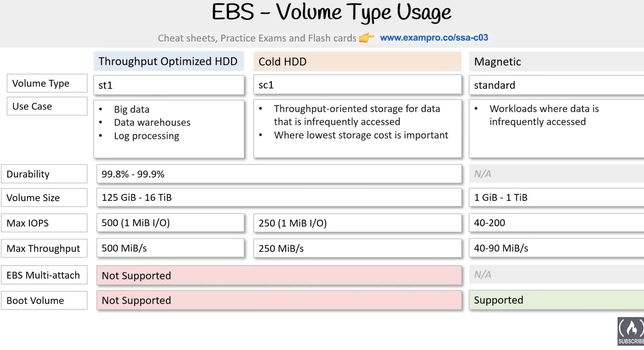Click the Max IOPS row label

coord(44,223)
